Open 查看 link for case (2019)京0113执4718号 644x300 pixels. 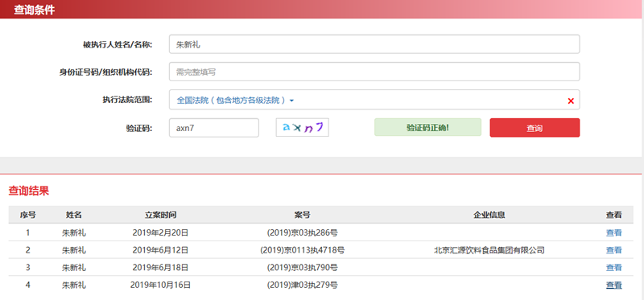click(x=613, y=250)
